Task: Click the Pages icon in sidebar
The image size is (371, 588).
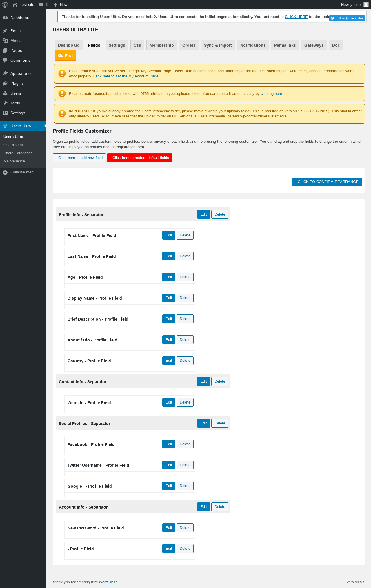Action: tap(5, 50)
